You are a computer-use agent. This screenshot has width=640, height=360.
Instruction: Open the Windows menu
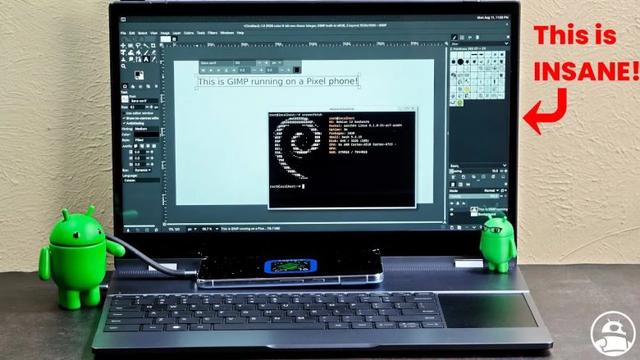point(227,33)
